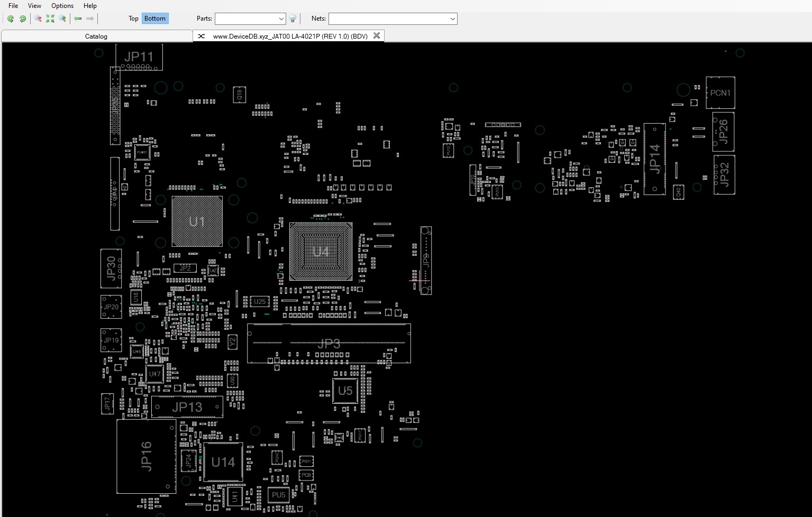The image size is (812, 517).
Task: Open the View menu
Action: [x=34, y=6]
